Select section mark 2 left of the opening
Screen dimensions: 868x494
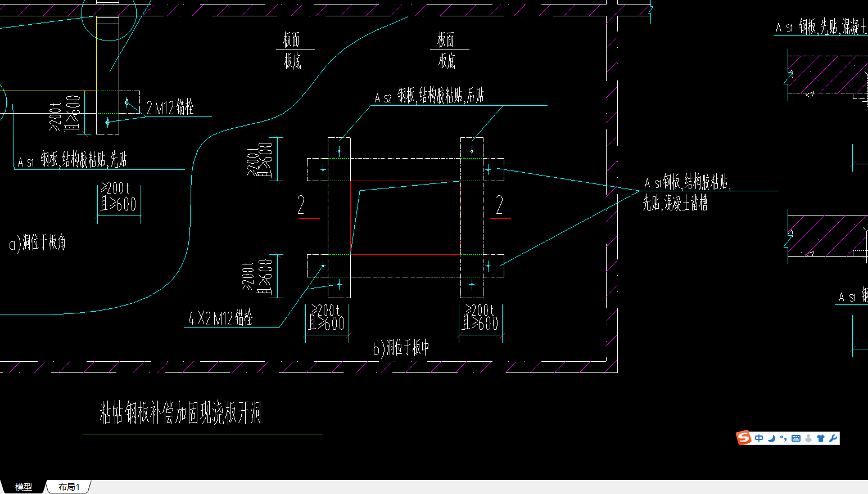[x=301, y=205]
